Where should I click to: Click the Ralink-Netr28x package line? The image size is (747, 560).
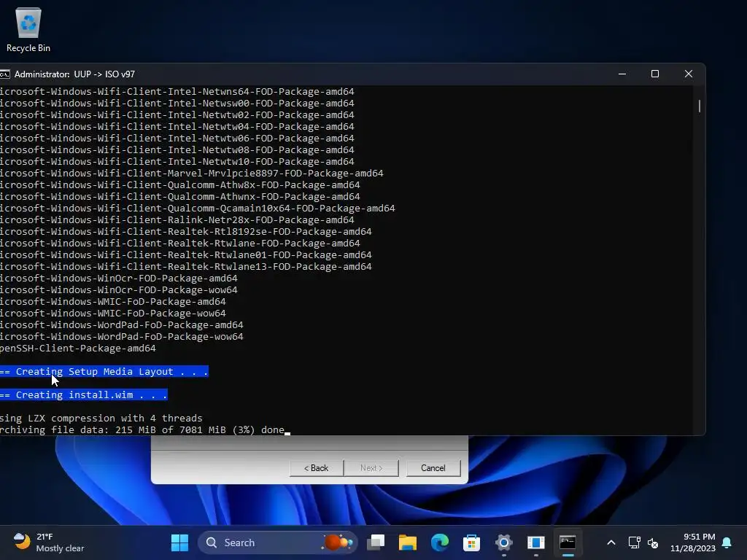point(177,220)
